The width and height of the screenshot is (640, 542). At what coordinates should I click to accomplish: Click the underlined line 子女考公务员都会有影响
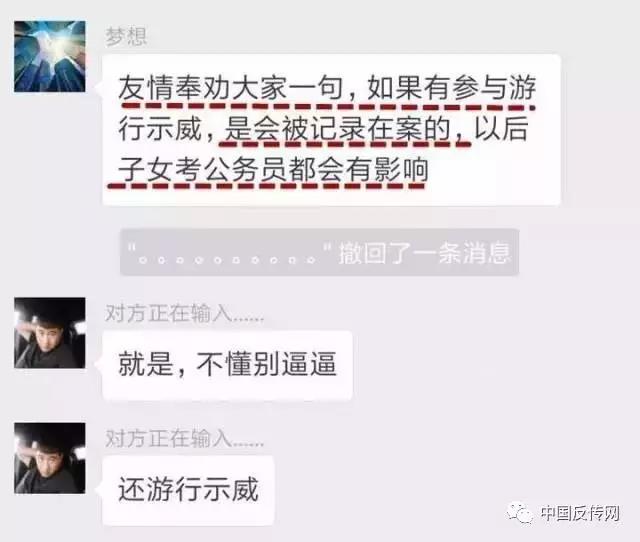coord(273,170)
